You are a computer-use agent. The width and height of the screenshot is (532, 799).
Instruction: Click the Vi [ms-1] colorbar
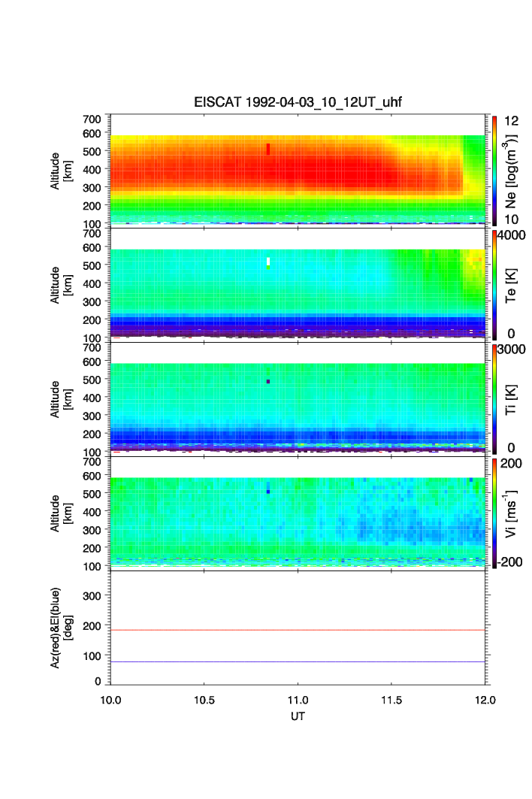point(494,513)
